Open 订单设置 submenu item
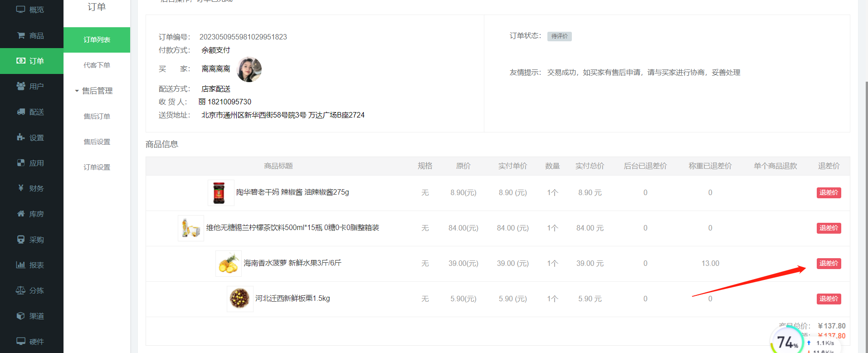The width and height of the screenshot is (868, 353). [x=97, y=167]
